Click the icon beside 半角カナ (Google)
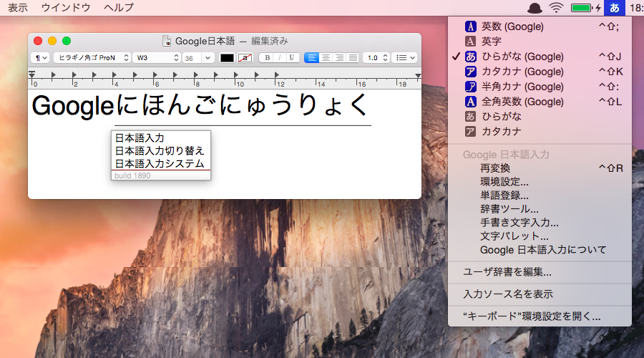 point(470,87)
